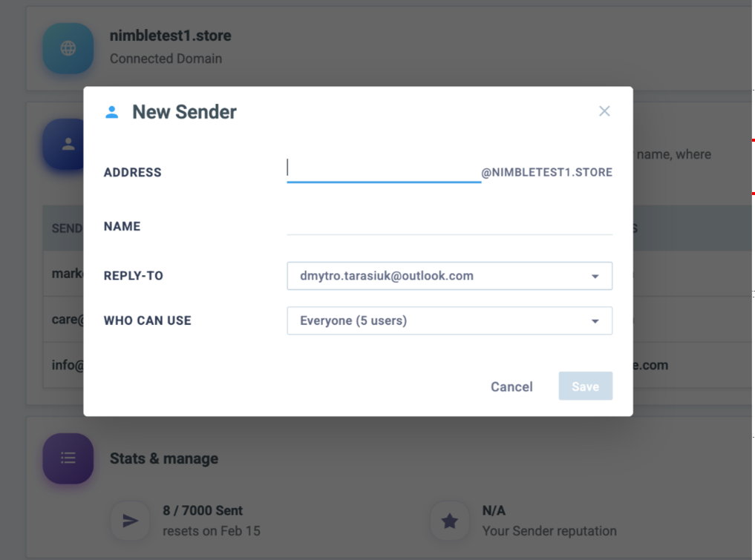
Task: Click the person icon beside New Sender
Action: coord(112,112)
